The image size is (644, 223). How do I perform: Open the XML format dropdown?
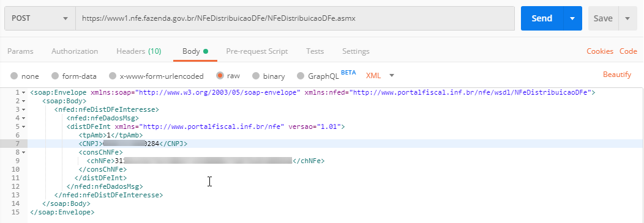[x=380, y=75]
